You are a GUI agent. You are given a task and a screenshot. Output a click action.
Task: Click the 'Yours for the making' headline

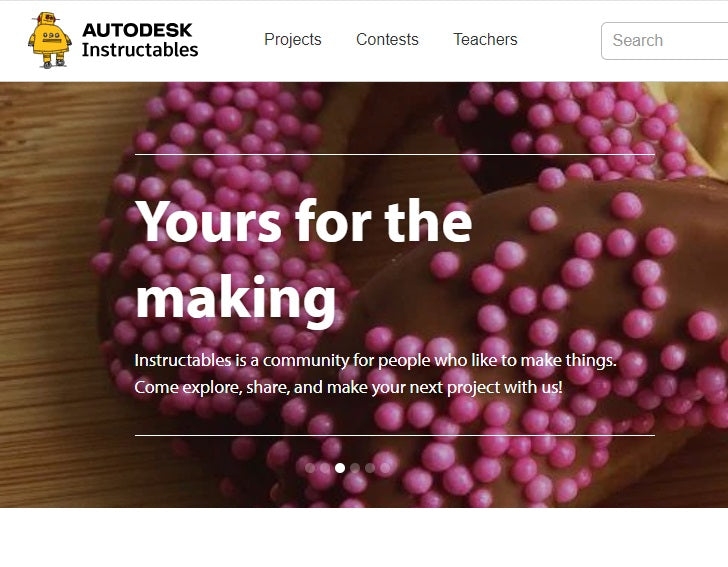pos(304,261)
